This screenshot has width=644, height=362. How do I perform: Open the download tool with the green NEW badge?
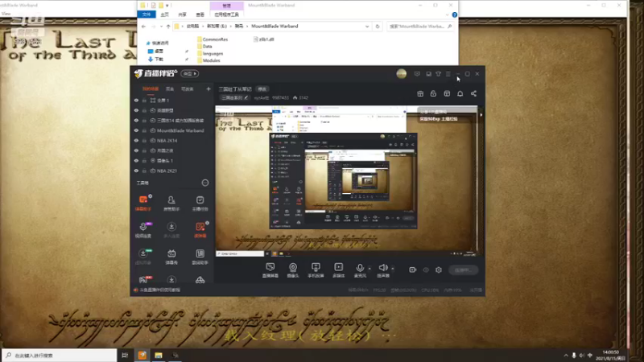(143, 257)
